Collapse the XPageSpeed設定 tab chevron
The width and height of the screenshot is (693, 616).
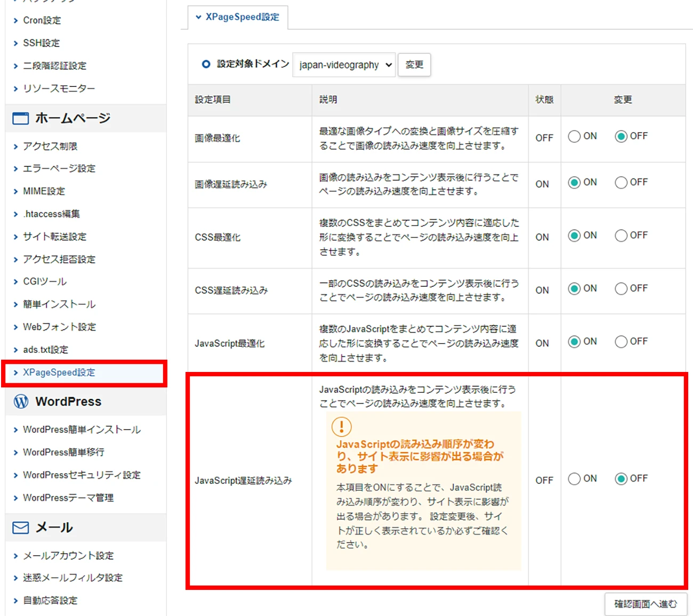coord(198,17)
